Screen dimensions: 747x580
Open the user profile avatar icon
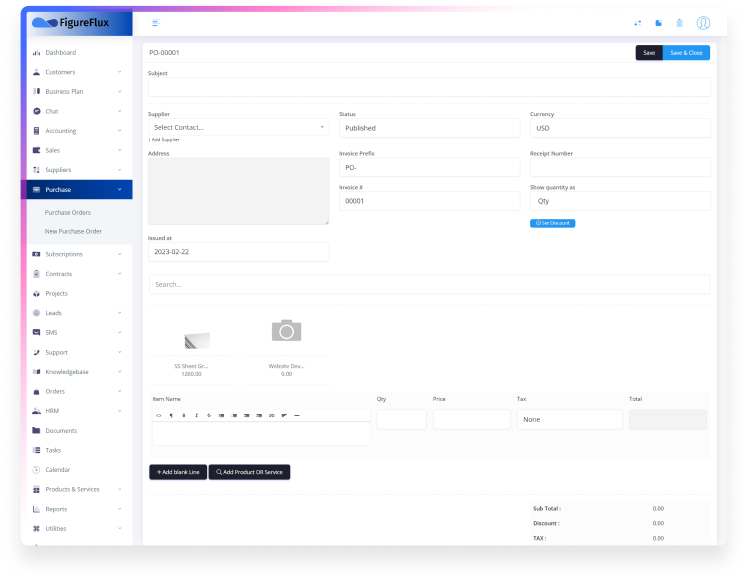tap(703, 22)
